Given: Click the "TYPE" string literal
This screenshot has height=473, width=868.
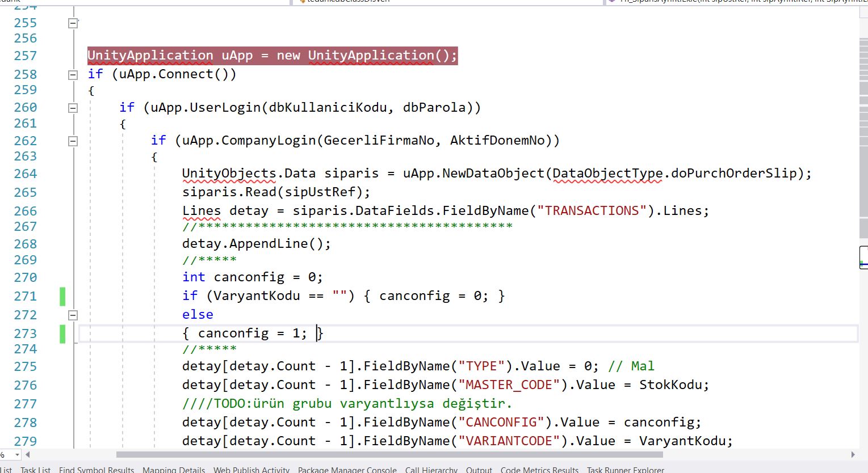Looking at the screenshot, I should 481,366.
